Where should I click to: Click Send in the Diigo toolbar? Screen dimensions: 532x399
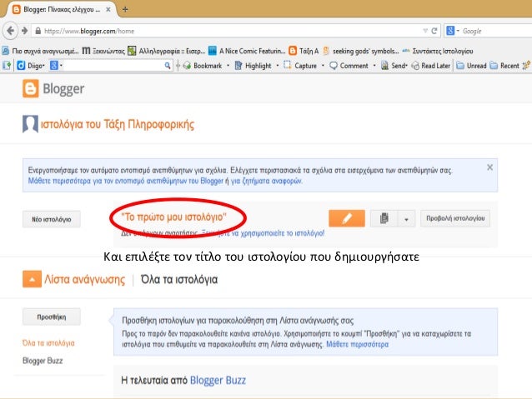[394, 66]
